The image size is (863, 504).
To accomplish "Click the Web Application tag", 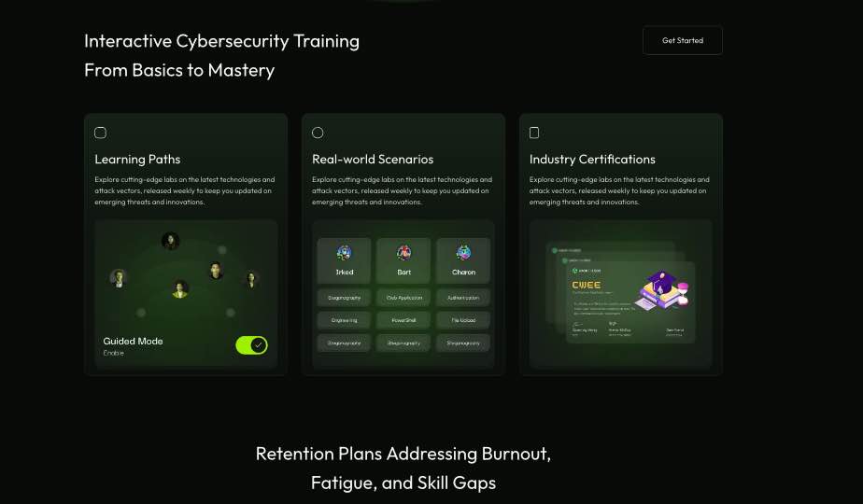I will click(x=404, y=298).
